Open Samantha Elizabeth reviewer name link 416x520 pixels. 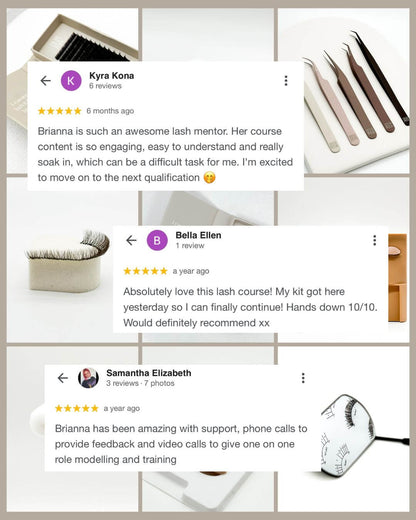pyautogui.click(x=149, y=373)
